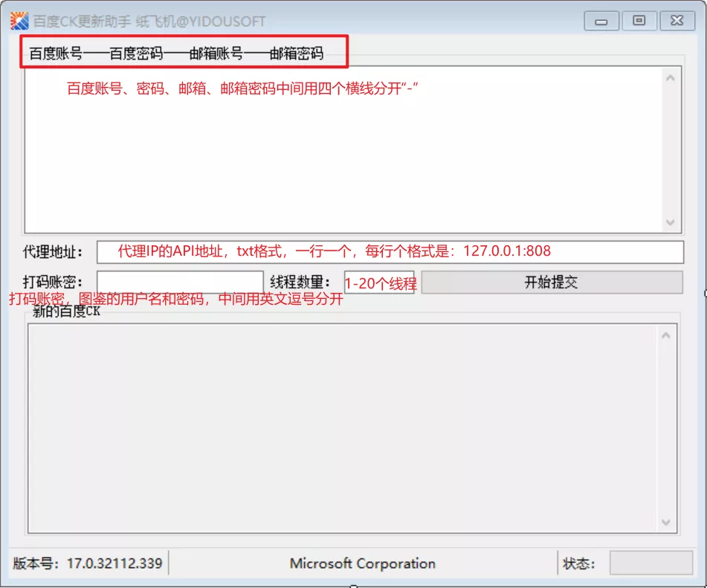Click Microsoft Corporation status bar text
This screenshot has width=707, height=588.
click(x=363, y=563)
